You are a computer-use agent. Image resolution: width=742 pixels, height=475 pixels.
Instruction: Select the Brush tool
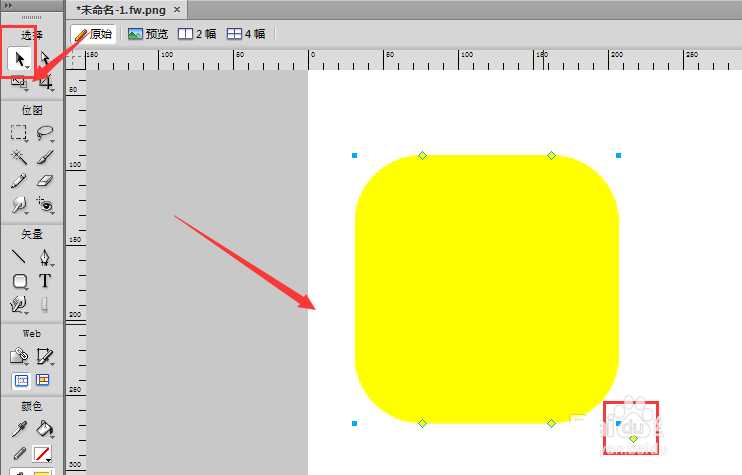click(x=45, y=157)
